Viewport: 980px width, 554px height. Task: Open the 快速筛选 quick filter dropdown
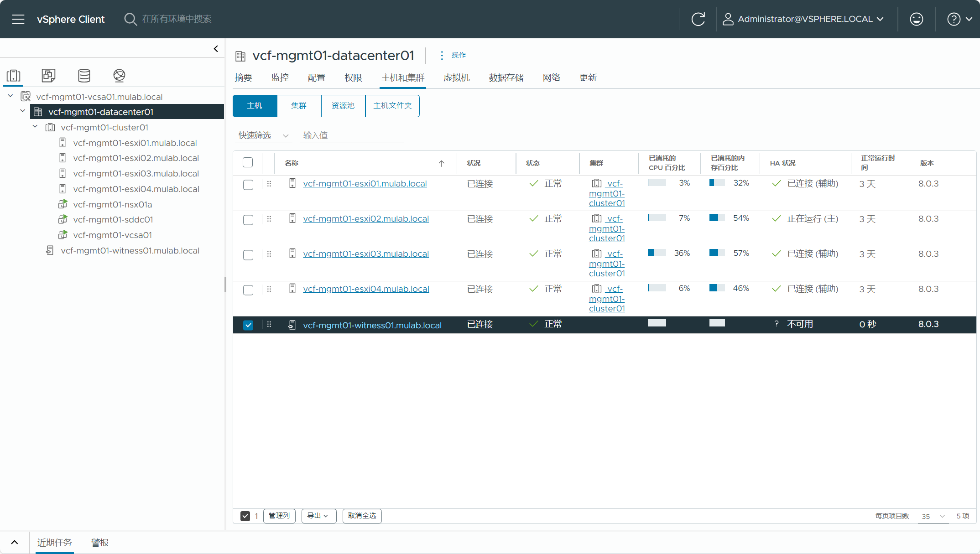pyautogui.click(x=263, y=135)
